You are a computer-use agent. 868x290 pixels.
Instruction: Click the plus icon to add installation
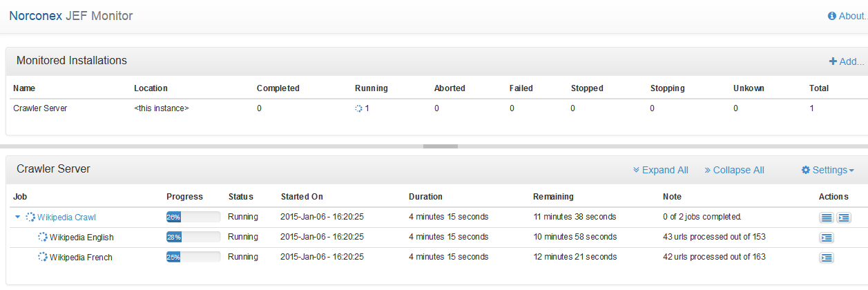pos(833,61)
